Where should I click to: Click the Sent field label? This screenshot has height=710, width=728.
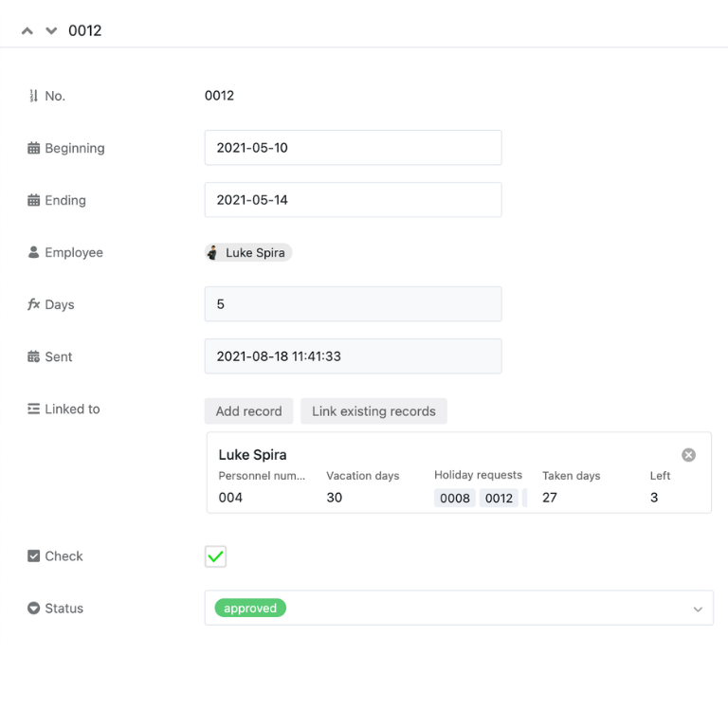59,356
